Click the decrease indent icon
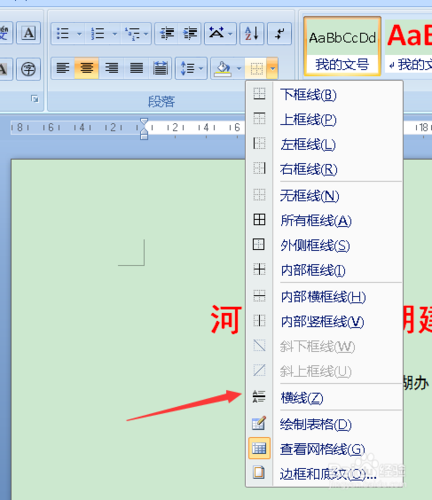The image size is (432, 500). pyautogui.click(x=166, y=33)
